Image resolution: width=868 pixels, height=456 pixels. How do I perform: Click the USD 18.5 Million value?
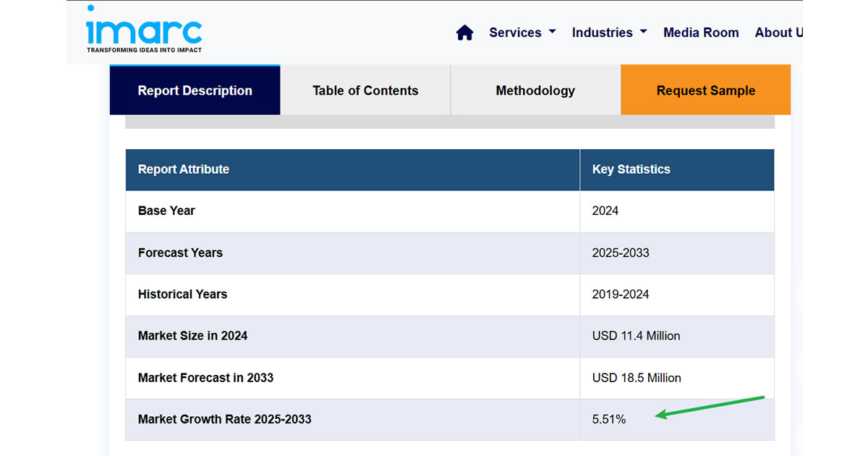coord(637,378)
